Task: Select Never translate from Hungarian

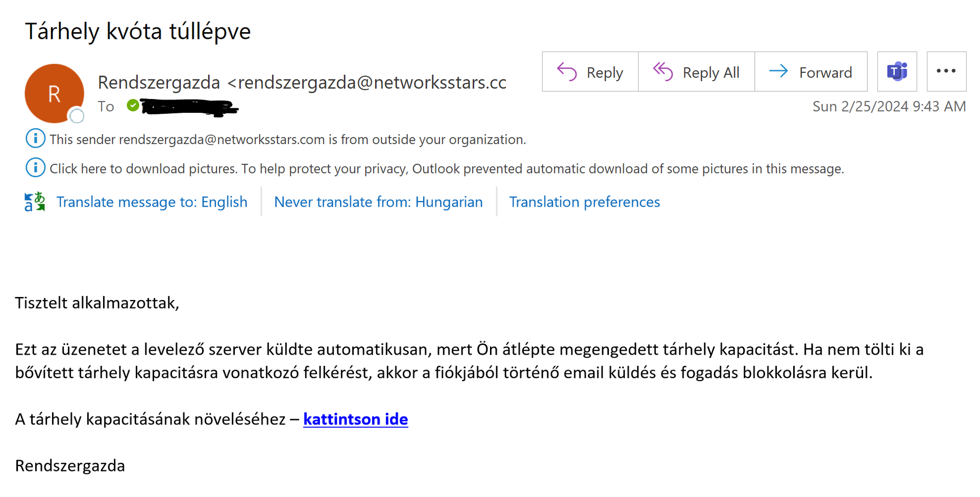Action: (378, 202)
